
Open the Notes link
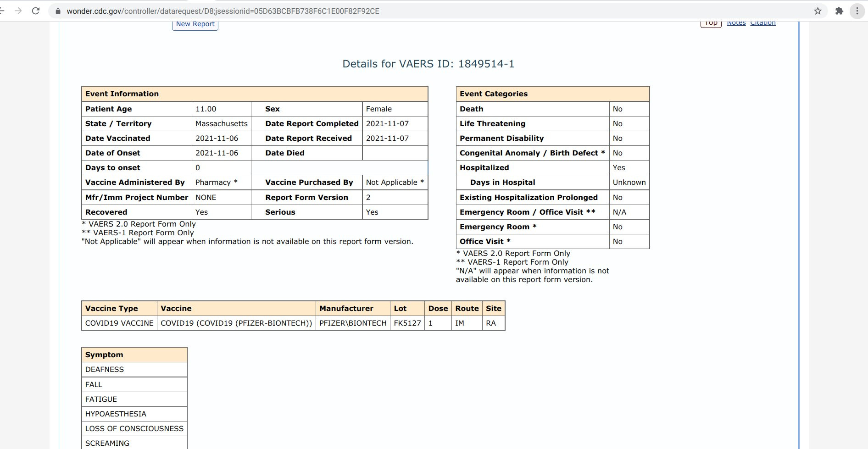[736, 22]
